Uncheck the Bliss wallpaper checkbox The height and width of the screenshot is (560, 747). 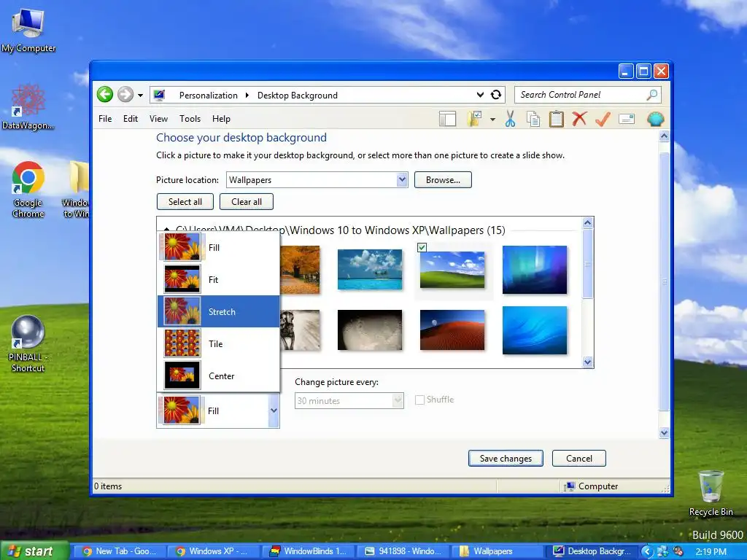click(422, 247)
